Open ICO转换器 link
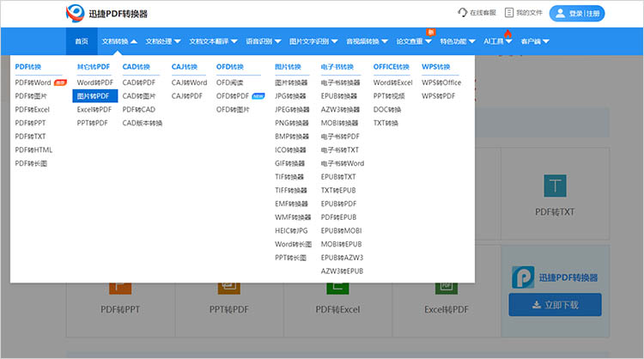Viewport: 644px width, 359px height. [x=290, y=150]
